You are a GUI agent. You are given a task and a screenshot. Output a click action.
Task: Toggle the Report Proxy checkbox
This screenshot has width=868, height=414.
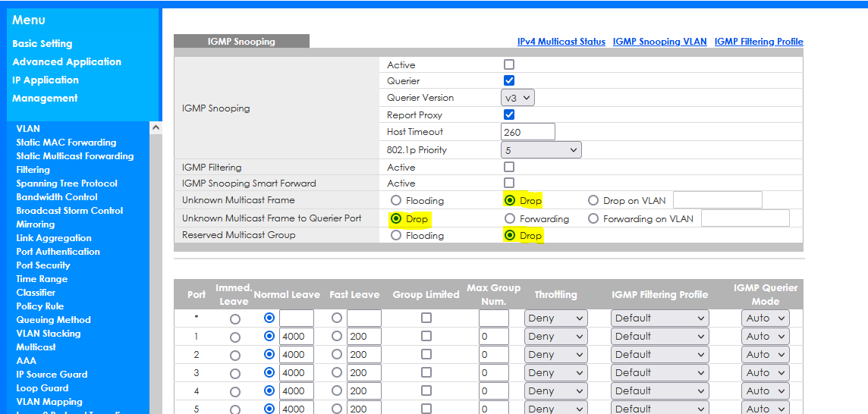coord(509,114)
